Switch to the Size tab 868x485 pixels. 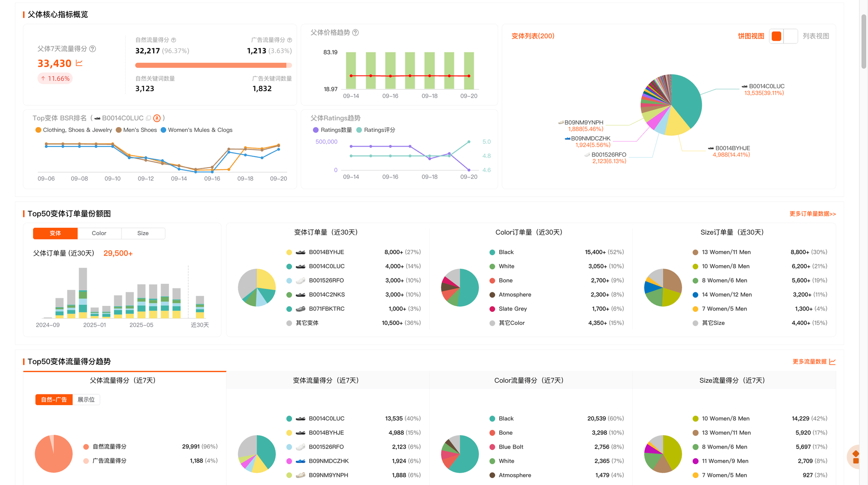click(143, 233)
